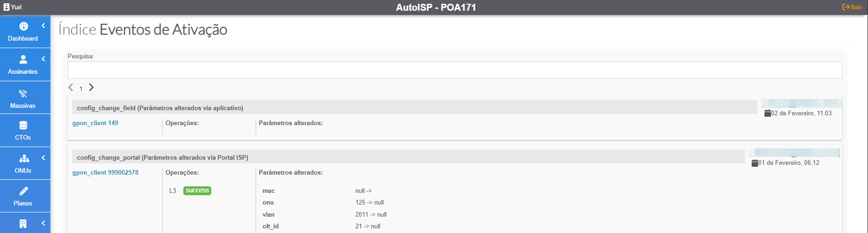Go to the previous results page
Image resolution: width=868 pixels, height=233 pixels.
tap(71, 87)
